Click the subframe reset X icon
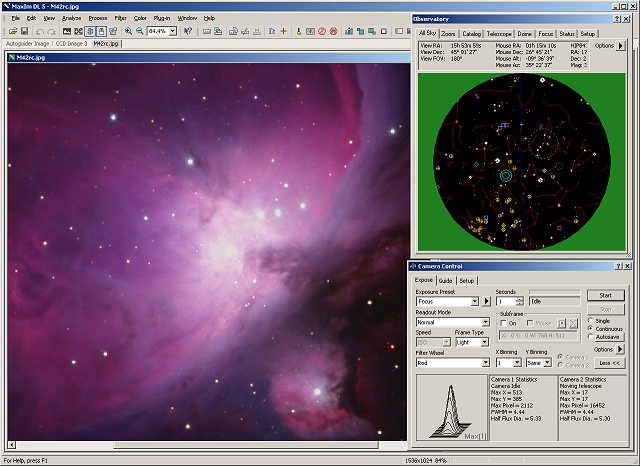 click(574, 323)
